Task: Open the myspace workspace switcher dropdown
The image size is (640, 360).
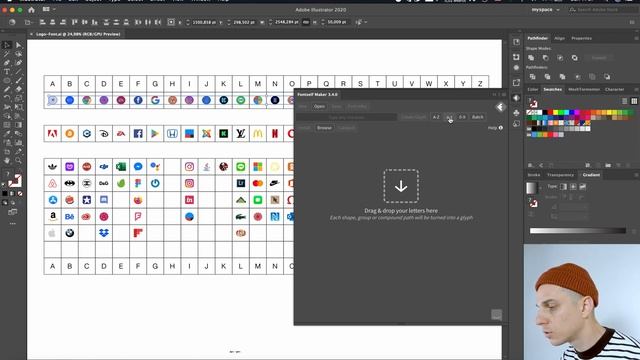Action: point(546,10)
